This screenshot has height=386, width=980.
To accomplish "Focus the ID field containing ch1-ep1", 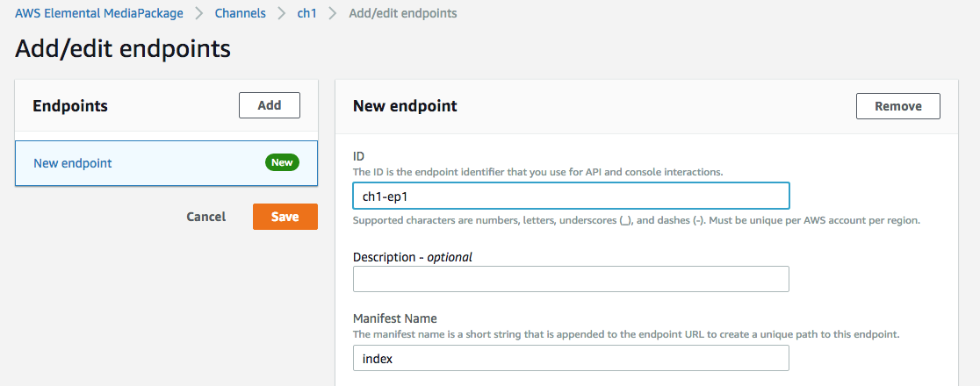I will coord(570,196).
